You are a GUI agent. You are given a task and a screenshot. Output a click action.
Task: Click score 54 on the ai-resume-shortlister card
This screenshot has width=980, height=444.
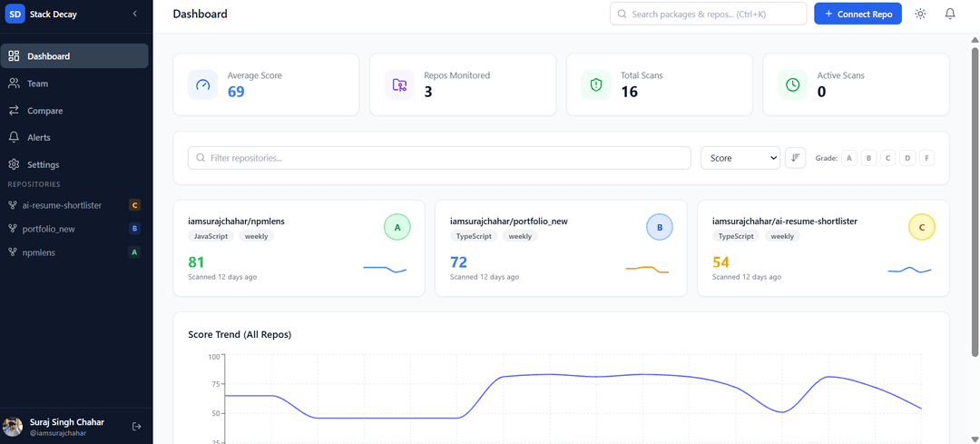pyautogui.click(x=720, y=262)
